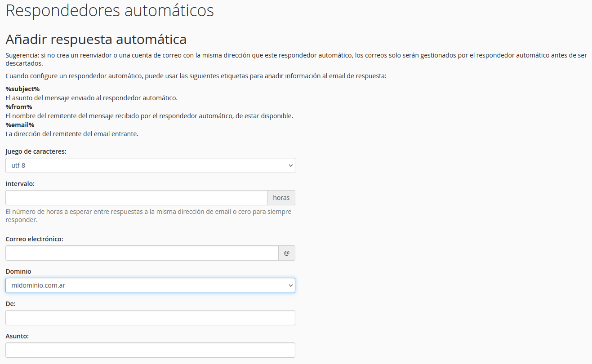Image resolution: width=592 pixels, height=364 pixels.
Task: Click the 'horas' unit addon
Action: 281,198
